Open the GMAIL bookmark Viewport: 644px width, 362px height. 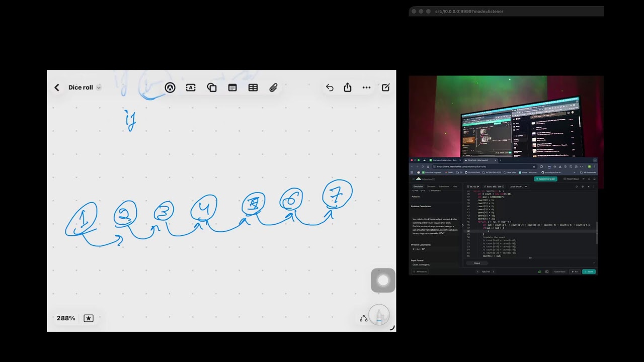pos(449,172)
